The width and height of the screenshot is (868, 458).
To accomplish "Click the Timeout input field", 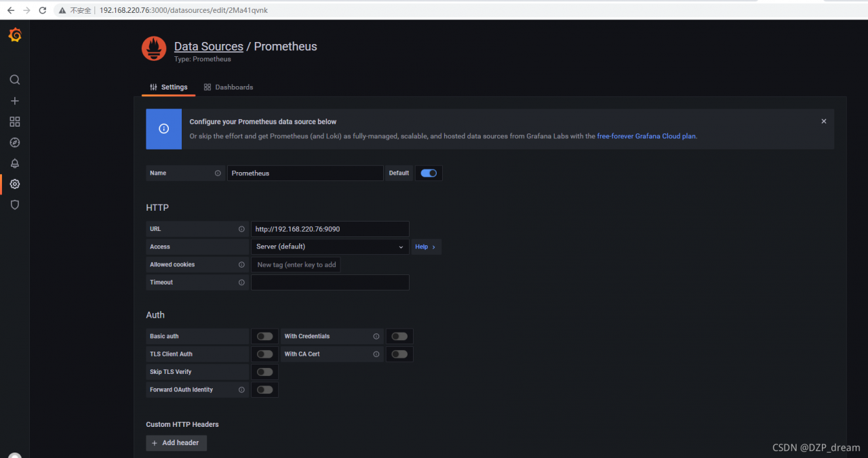I will pyautogui.click(x=330, y=283).
